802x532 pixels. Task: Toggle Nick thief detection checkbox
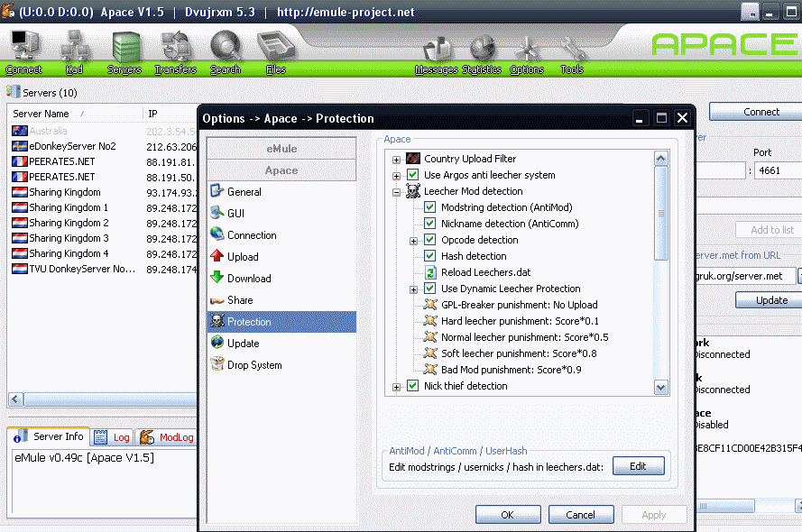point(413,386)
